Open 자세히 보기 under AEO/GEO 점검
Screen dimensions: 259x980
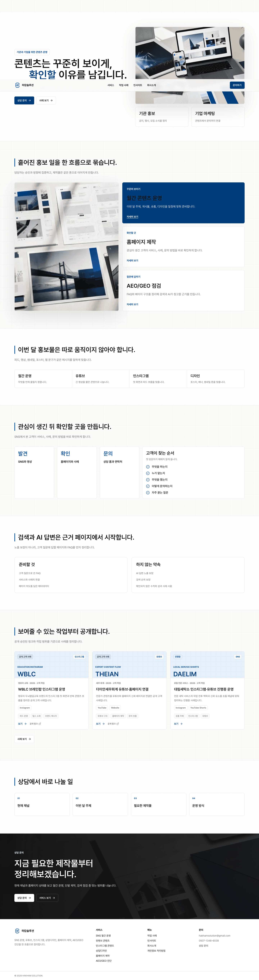(133, 304)
